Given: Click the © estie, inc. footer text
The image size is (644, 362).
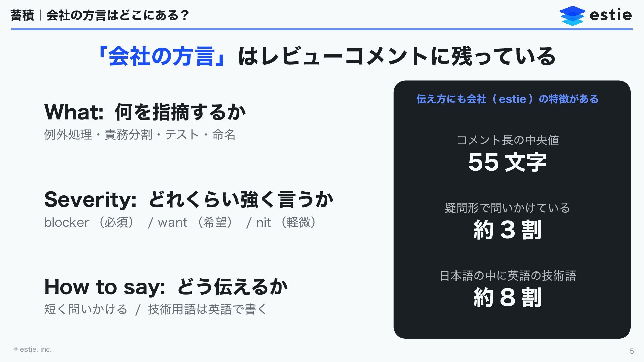Looking at the screenshot, I should point(33,349).
